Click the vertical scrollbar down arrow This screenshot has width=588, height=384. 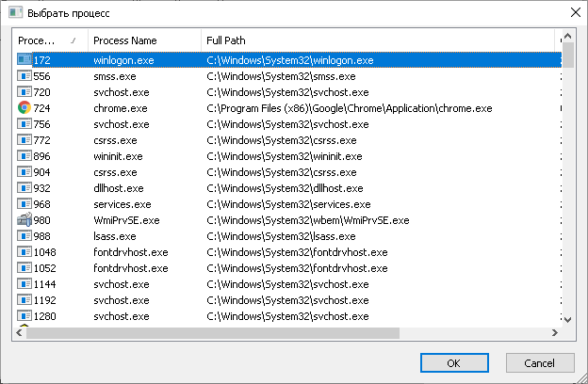click(568, 320)
